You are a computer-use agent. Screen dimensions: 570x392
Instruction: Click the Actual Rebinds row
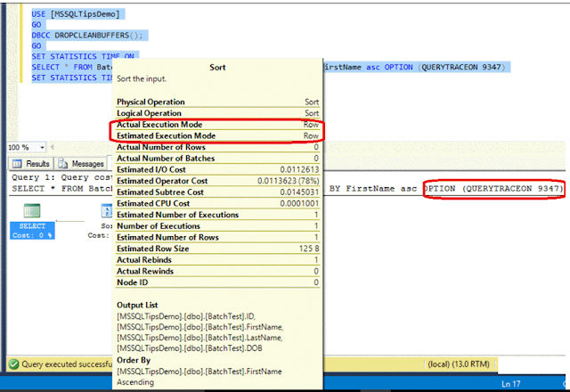pyautogui.click(x=217, y=259)
